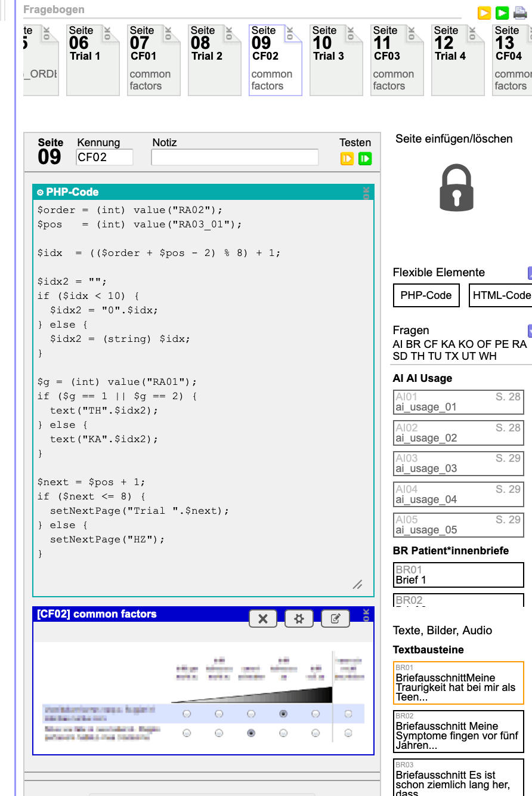
Task: Open CF02 question settings gear
Action: pyautogui.click(x=299, y=619)
